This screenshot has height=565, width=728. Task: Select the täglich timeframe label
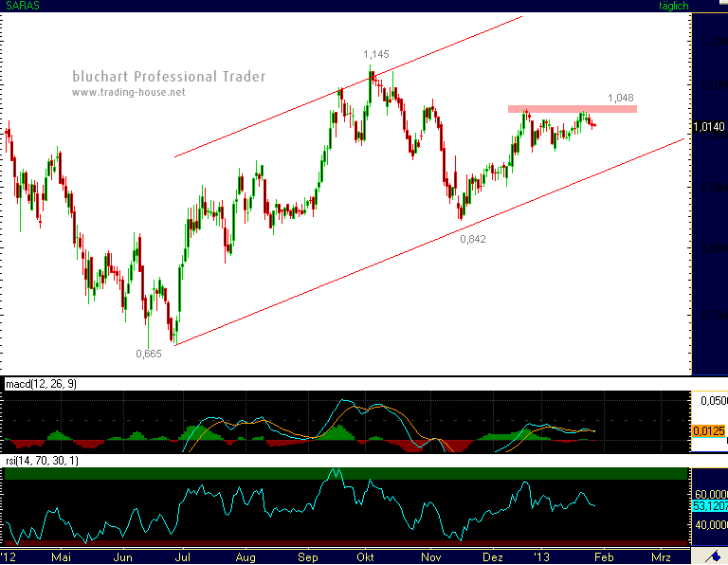673,6
